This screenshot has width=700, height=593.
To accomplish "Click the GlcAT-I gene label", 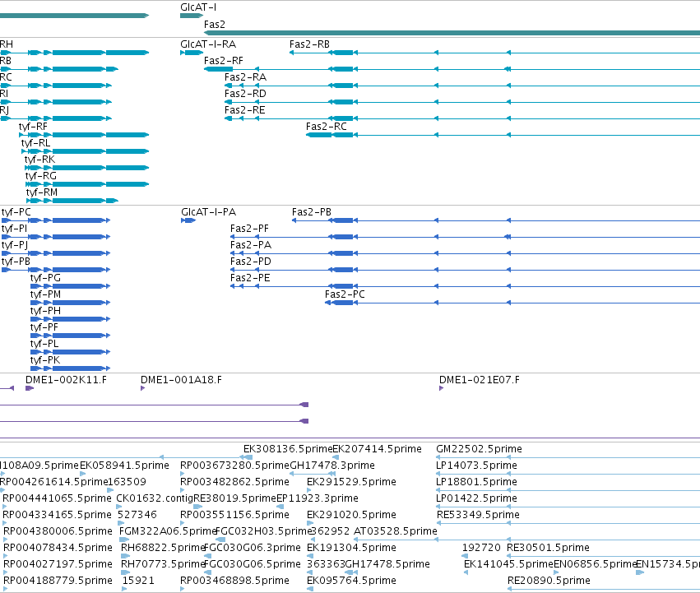I will (198, 7).
